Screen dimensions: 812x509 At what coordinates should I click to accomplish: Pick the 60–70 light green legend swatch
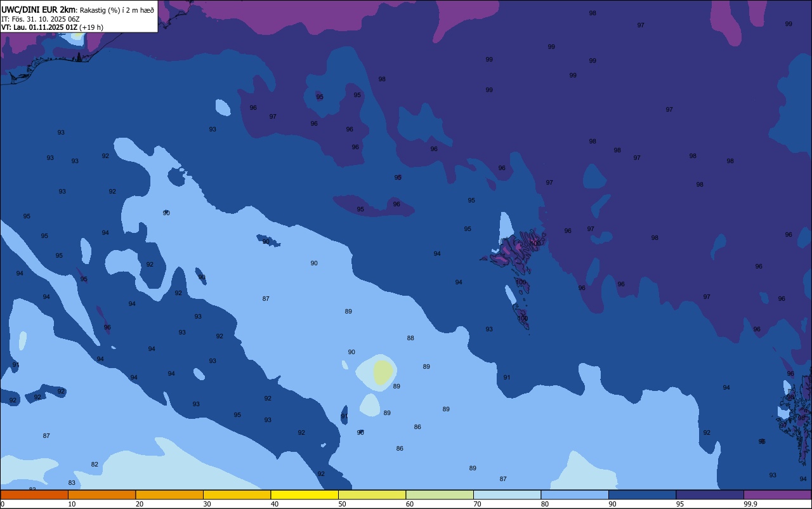tap(440, 494)
